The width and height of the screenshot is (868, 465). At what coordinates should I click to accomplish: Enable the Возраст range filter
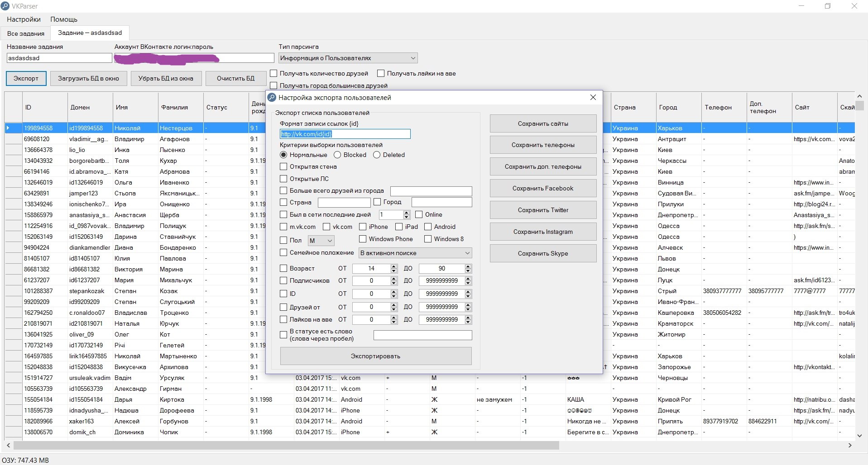pos(283,268)
